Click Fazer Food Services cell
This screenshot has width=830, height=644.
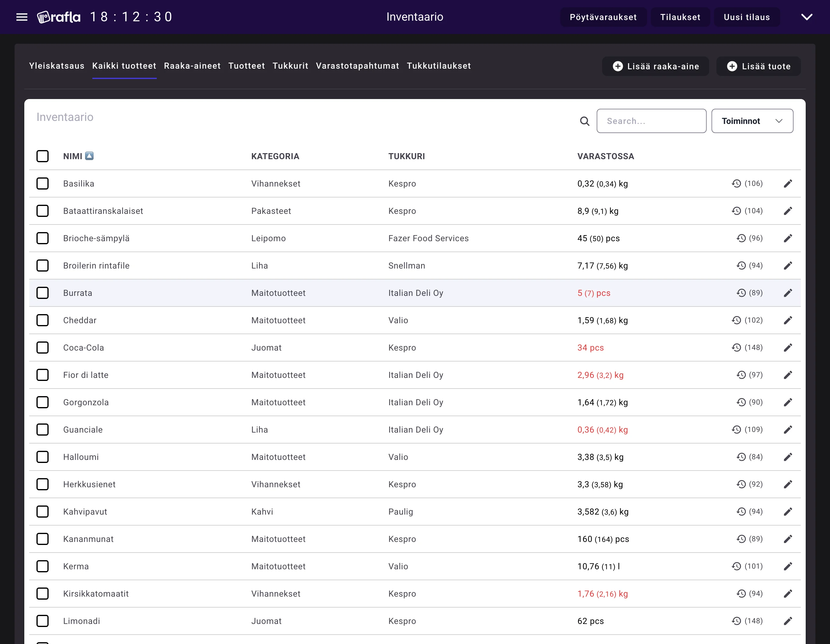coord(428,238)
